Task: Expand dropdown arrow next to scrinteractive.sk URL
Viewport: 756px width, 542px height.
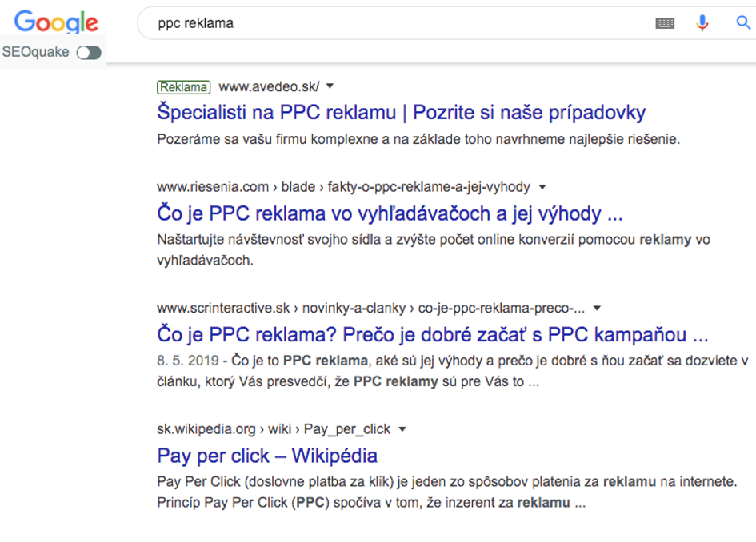Action: pyautogui.click(x=597, y=309)
